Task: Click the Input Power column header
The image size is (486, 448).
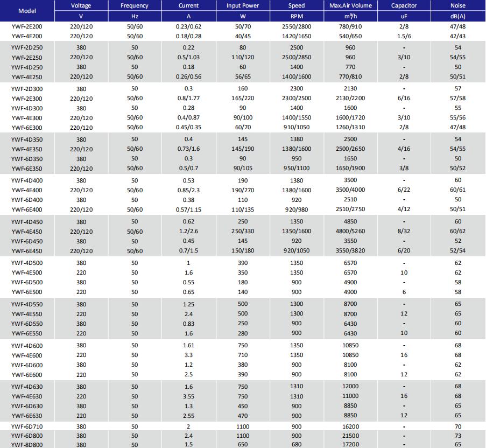Action: 243,6
